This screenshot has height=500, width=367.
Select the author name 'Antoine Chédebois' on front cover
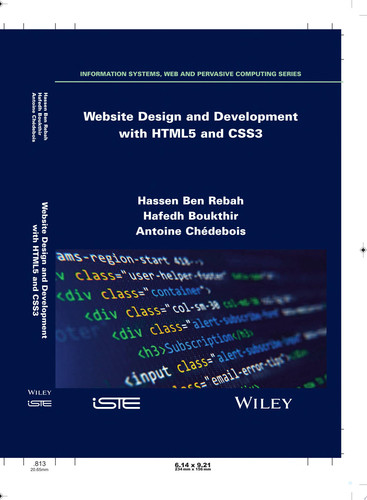pyautogui.click(x=191, y=231)
